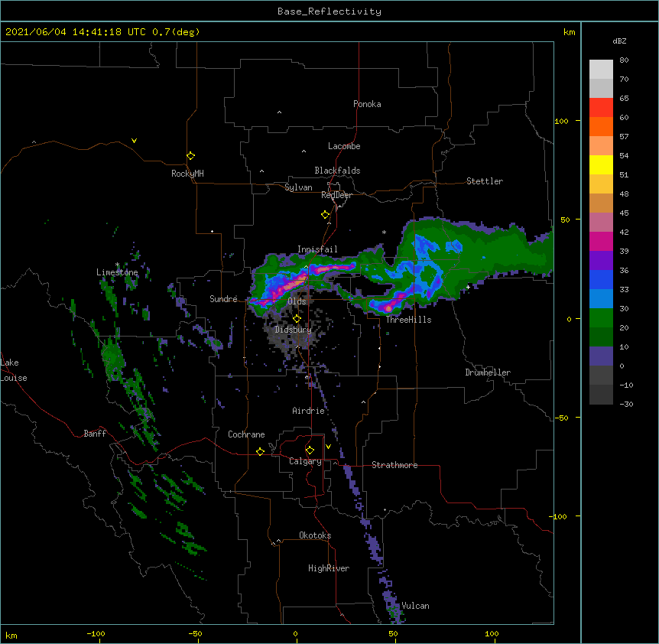Click the Drumheller city label
Viewport: 659px width, 644px height.
[x=488, y=372]
